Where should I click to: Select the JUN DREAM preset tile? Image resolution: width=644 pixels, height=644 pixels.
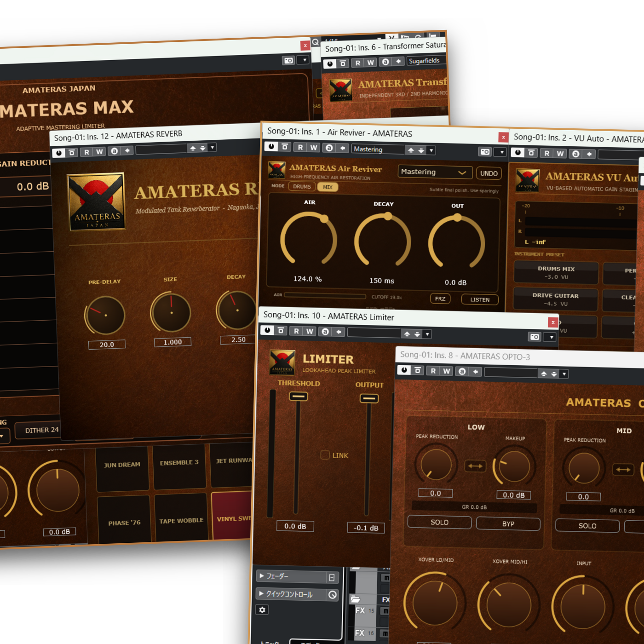pos(122,465)
